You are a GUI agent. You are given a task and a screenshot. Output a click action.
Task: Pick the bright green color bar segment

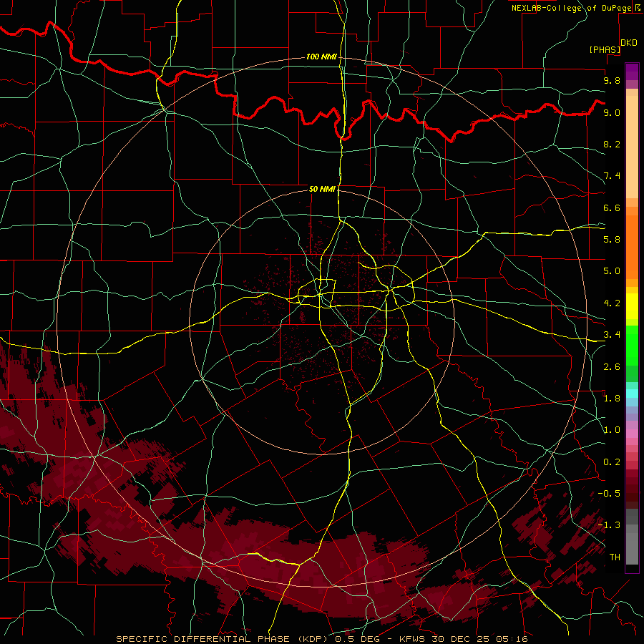pos(632,345)
